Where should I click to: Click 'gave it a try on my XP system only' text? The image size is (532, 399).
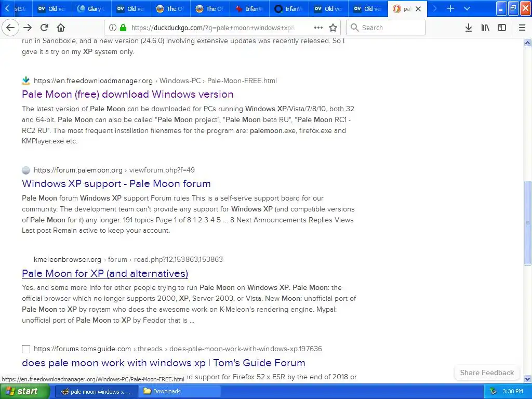(x=78, y=51)
